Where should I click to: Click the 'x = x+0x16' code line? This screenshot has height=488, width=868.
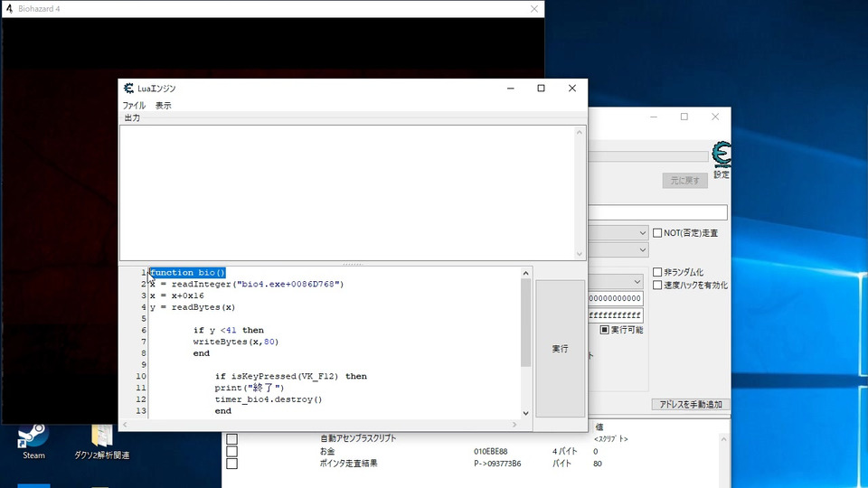click(176, 296)
